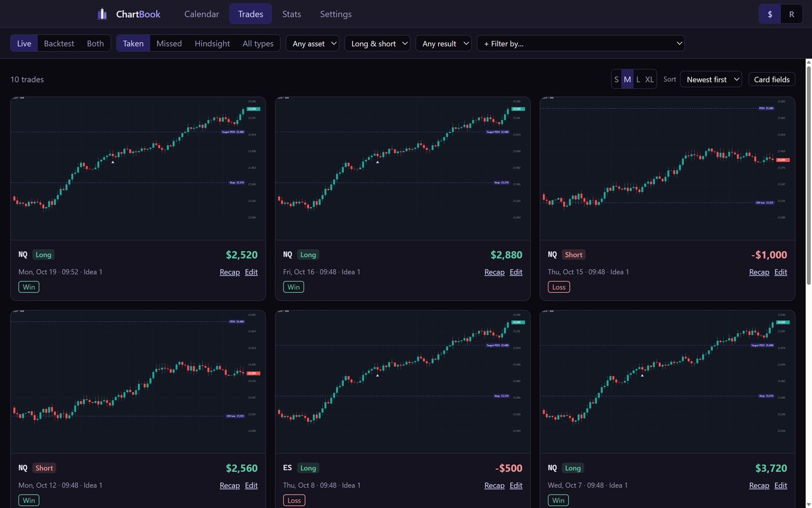This screenshot has width=812, height=508.
Task: Click the Win tag on the Oct 16 trade
Action: click(293, 287)
